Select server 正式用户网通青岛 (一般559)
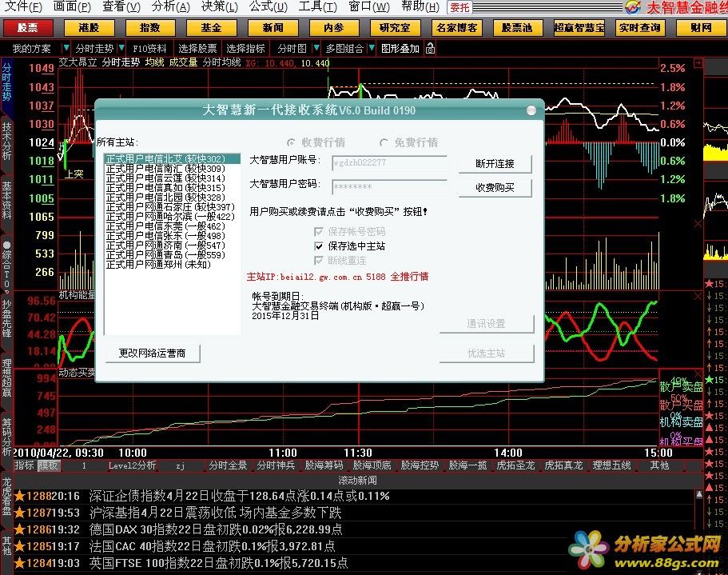 [173, 254]
